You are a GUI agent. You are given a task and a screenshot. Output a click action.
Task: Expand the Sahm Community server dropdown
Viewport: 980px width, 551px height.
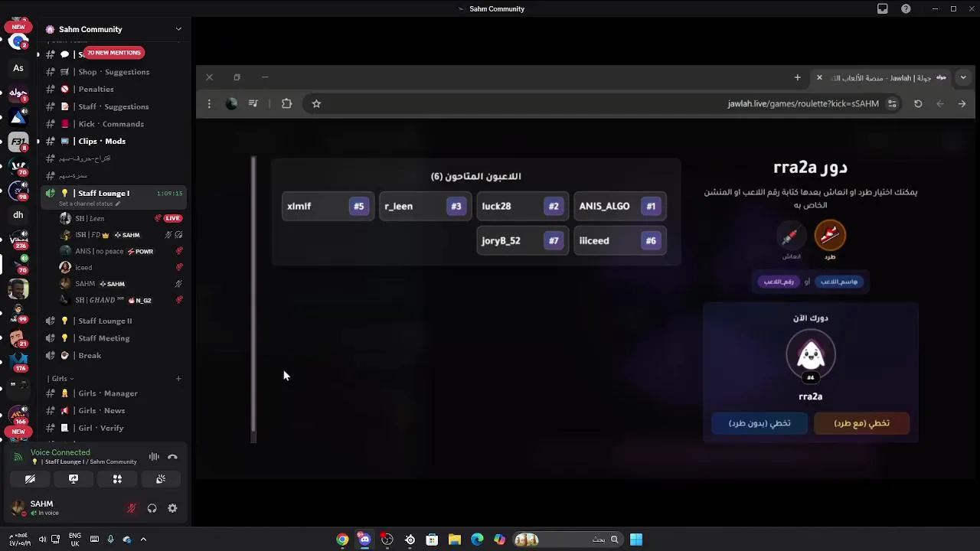pos(178,29)
